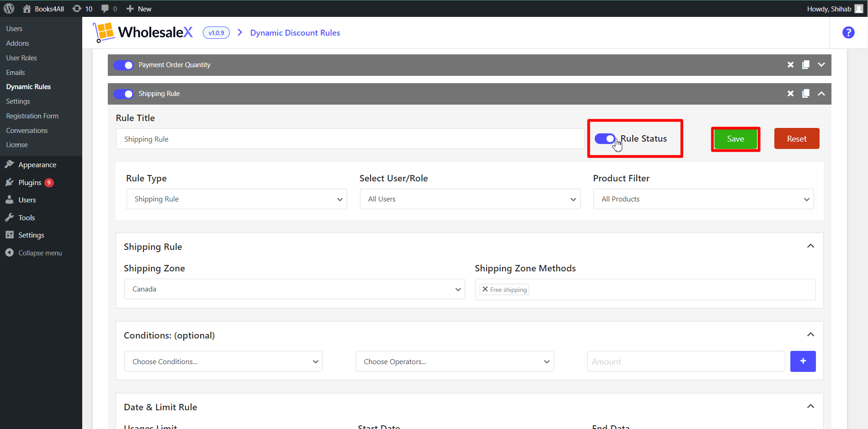Visit site via Books4All home icon
The image size is (868, 429).
(27, 9)
